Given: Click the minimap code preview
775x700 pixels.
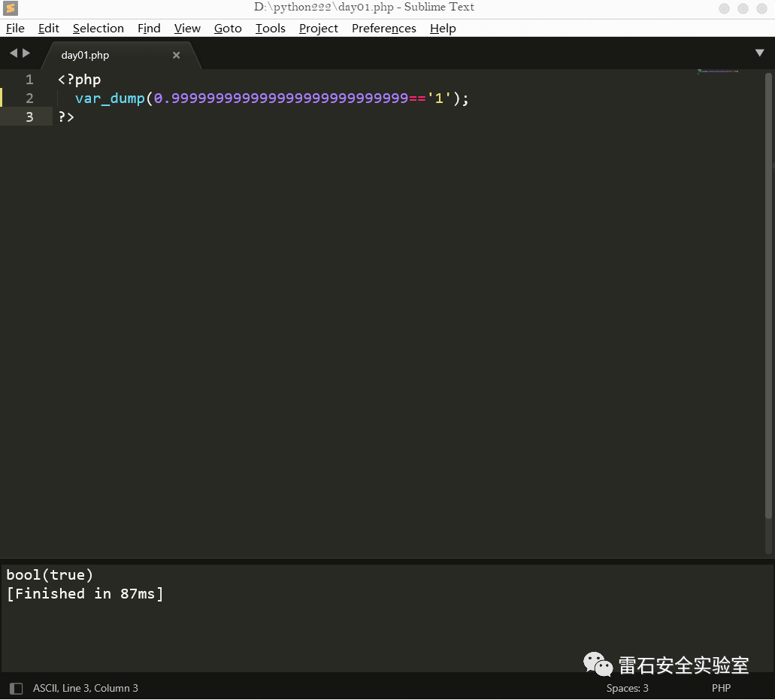Looking at the screenshot, I should pos(718,72).
